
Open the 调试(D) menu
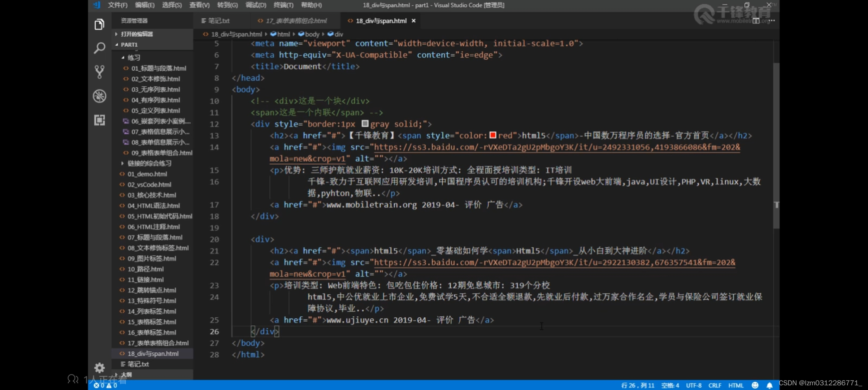tap(256, 5)
